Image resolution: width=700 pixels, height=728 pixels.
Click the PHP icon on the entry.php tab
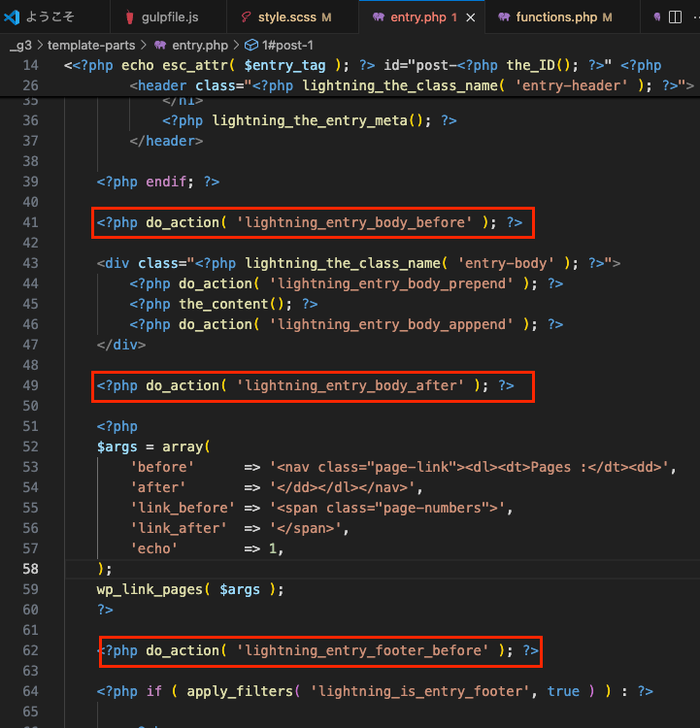point(378,17)
